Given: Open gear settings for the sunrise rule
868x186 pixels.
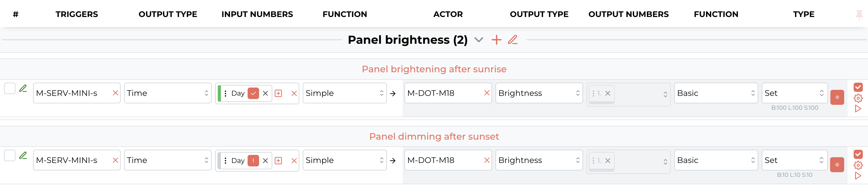Looking at the screenshot, I should (x=858, y=98).
